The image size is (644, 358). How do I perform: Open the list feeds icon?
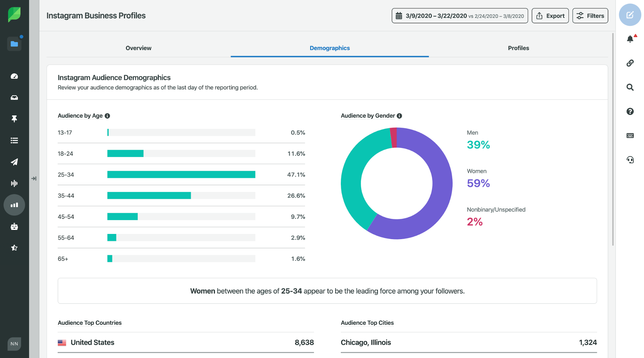pyautogui.click(x=14, y=140)
